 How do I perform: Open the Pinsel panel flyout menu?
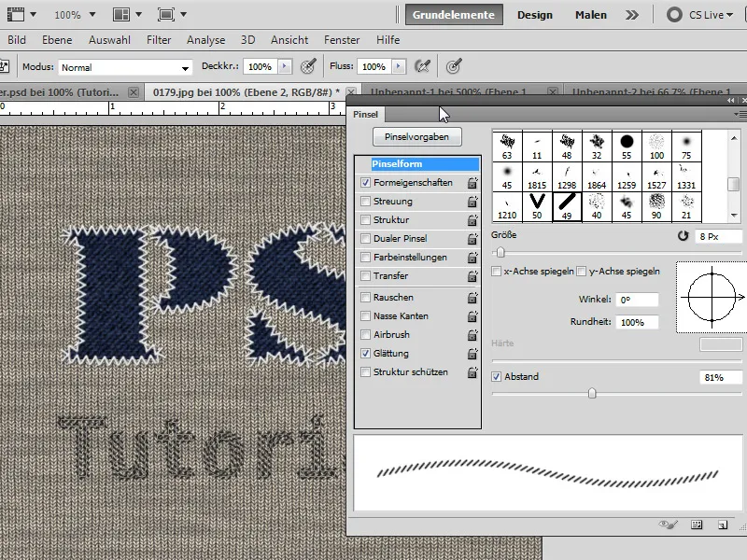(x=740, y=114)
